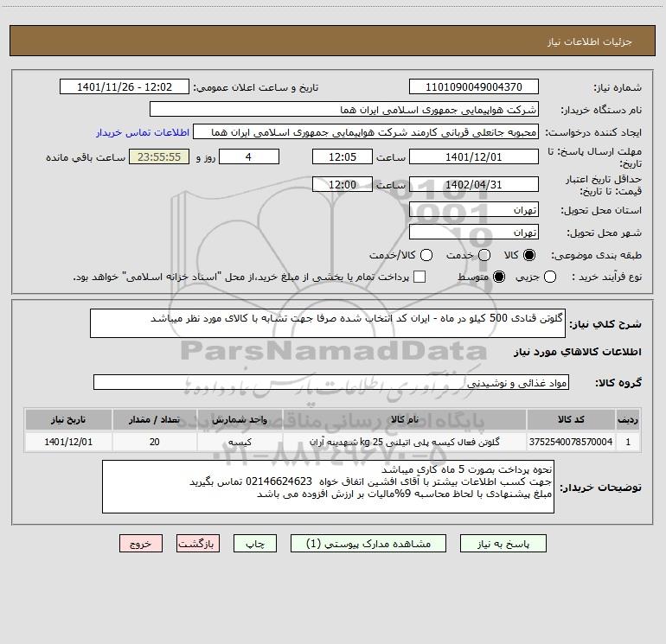Click the delivery city تهران field
Viewport: 666px width, 644px height.
[474, 233]
